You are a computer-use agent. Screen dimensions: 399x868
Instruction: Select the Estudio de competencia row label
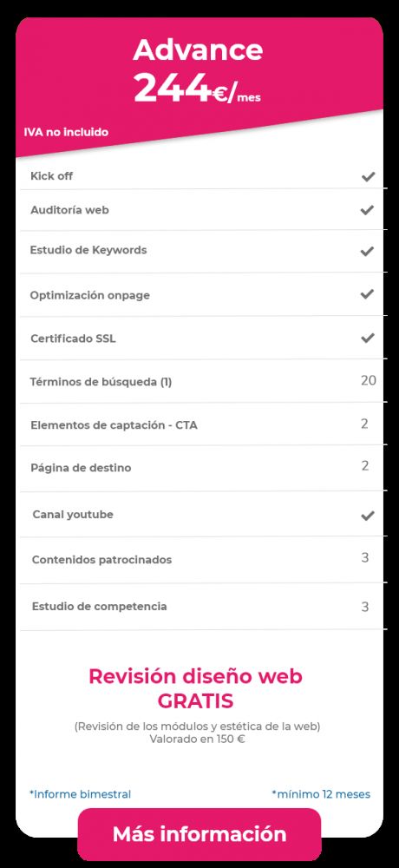point(99,606)
